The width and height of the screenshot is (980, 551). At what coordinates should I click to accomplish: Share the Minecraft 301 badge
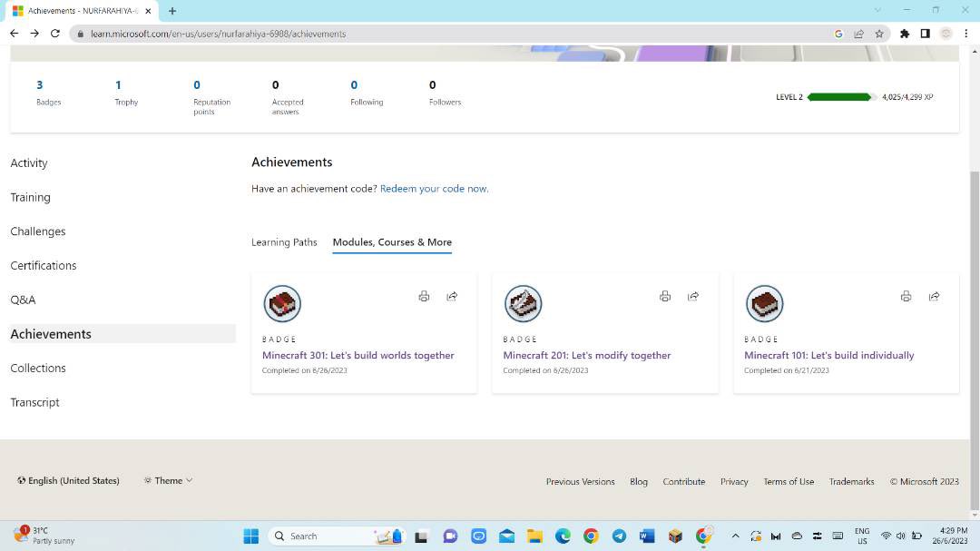click(x=452, y=296)
